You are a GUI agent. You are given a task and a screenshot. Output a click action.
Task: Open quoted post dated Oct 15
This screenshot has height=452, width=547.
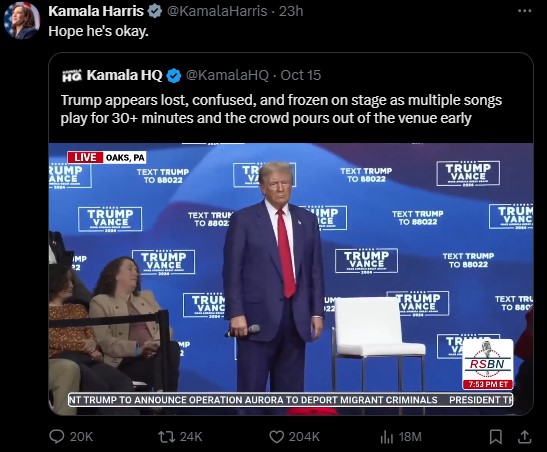tap(300, 75)
